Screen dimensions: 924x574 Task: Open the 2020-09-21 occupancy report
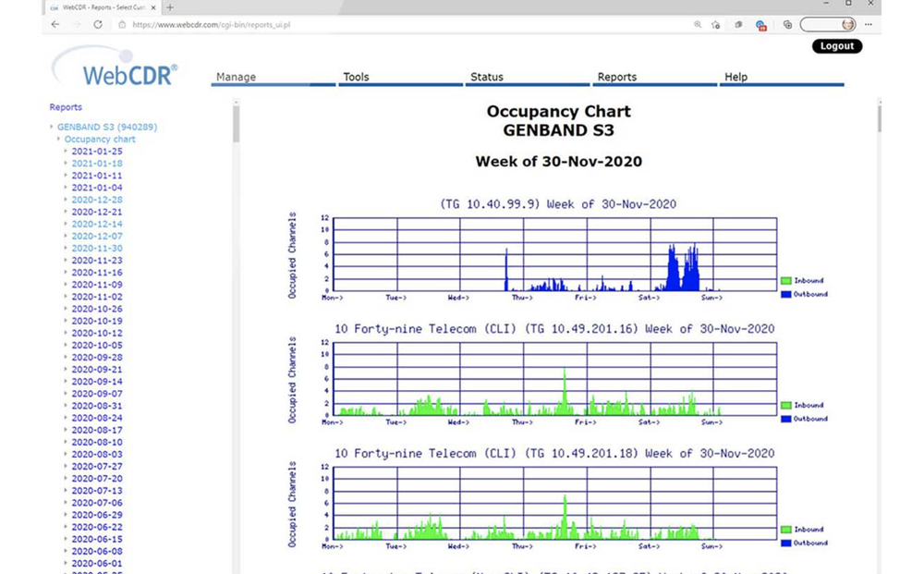tap(97, 370)
